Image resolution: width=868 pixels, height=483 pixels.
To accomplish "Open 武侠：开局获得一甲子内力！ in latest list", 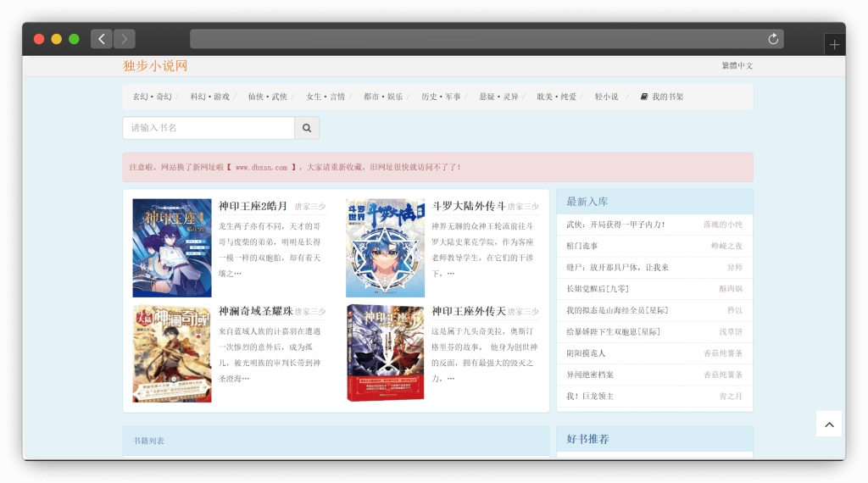I will coord(615,225).
